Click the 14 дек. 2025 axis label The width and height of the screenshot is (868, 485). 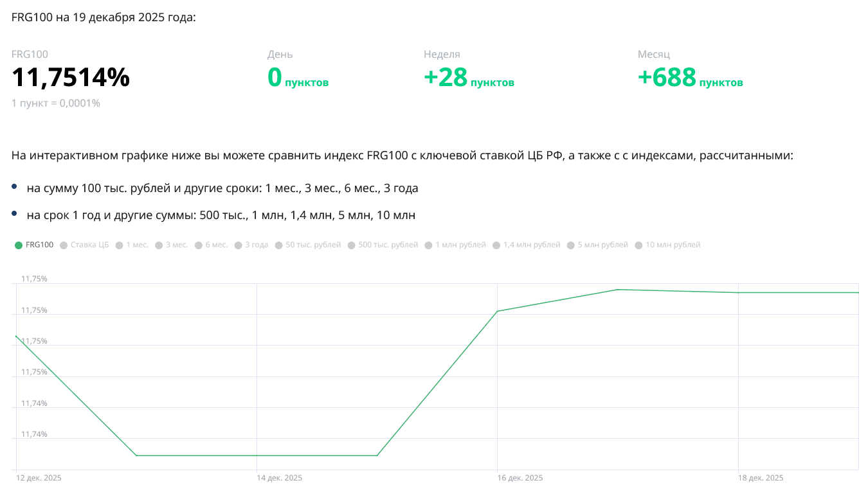[279, 478]
